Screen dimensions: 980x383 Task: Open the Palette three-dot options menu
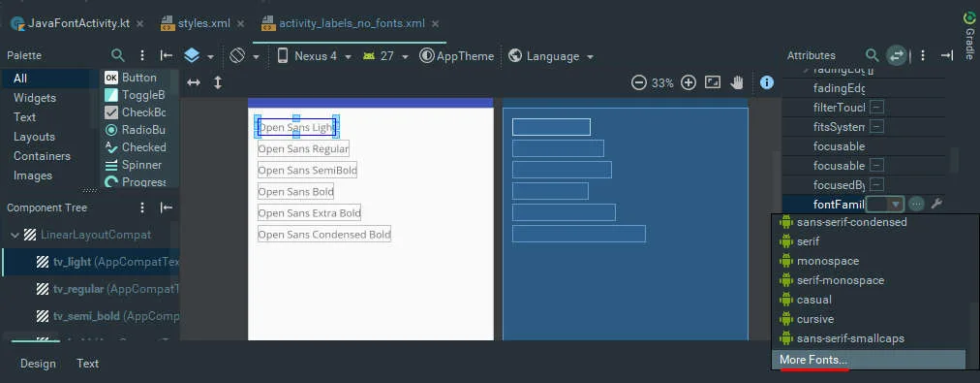pos(142,55)
